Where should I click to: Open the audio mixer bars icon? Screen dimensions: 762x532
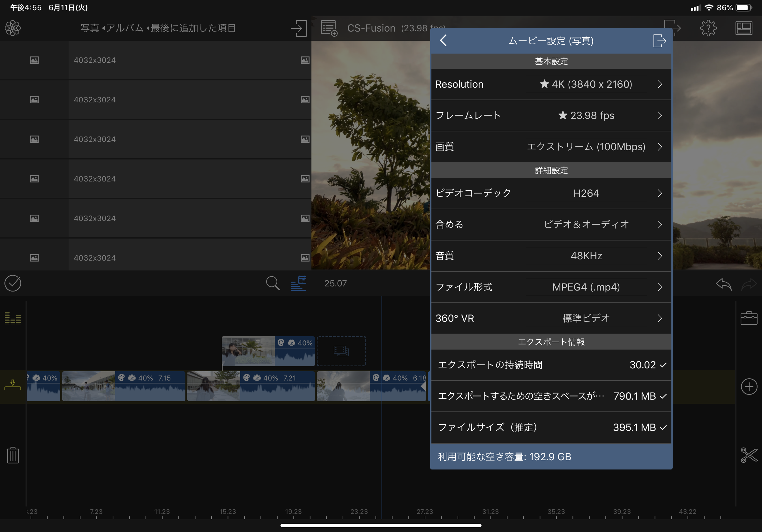[x=13, y=318]
